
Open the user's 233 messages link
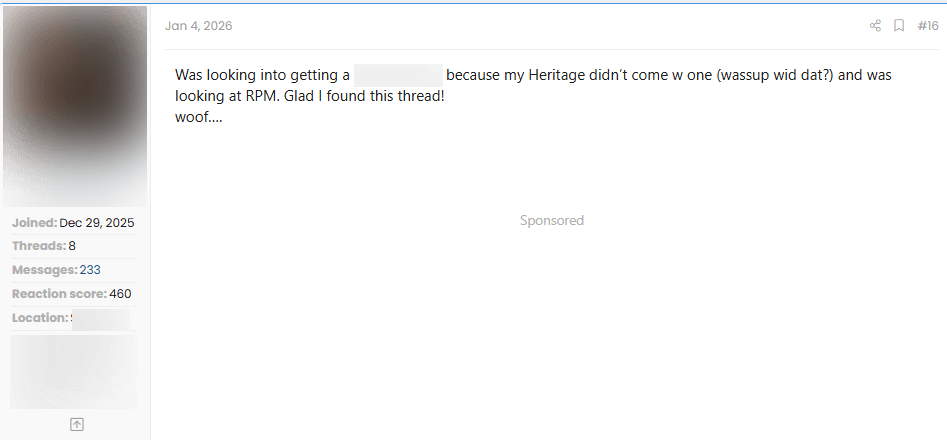point(90,270)
